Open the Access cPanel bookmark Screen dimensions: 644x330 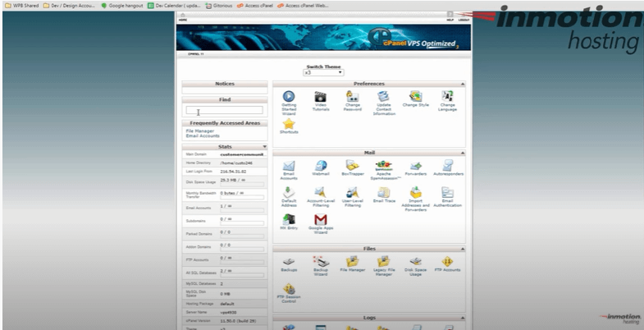(255, 6)
